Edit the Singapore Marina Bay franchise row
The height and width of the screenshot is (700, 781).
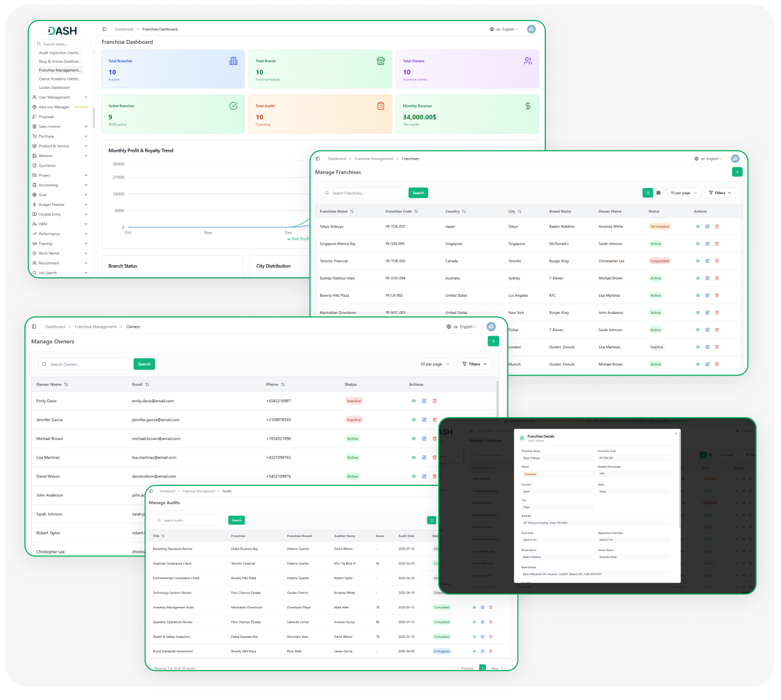(707, 244)
